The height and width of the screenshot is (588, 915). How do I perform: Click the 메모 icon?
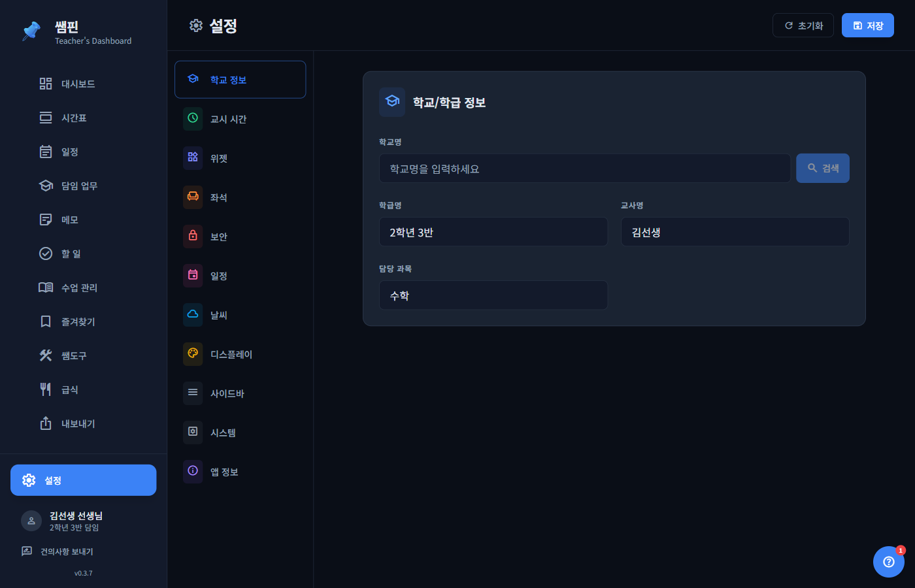pyautogui.click(x=45, y=220)
